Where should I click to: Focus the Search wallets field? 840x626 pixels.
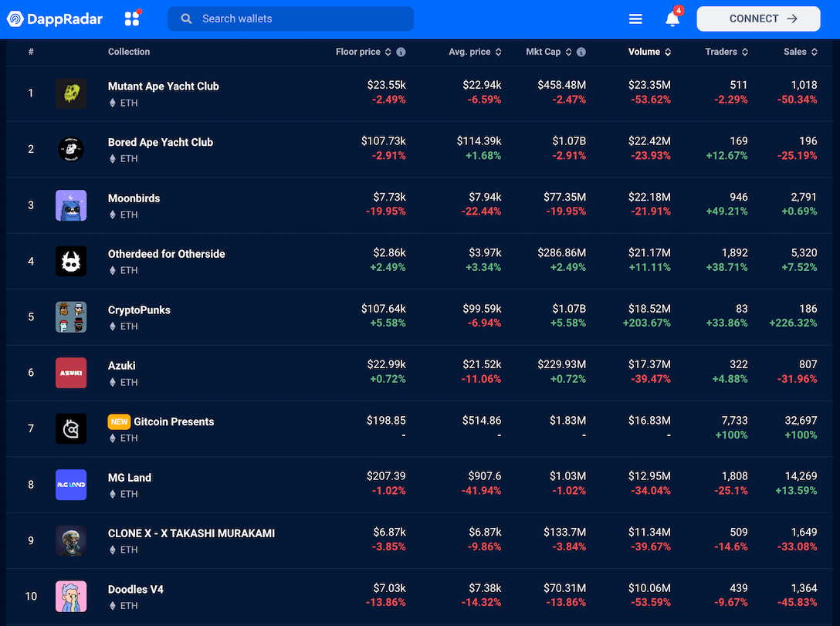[x=290, y=19]
